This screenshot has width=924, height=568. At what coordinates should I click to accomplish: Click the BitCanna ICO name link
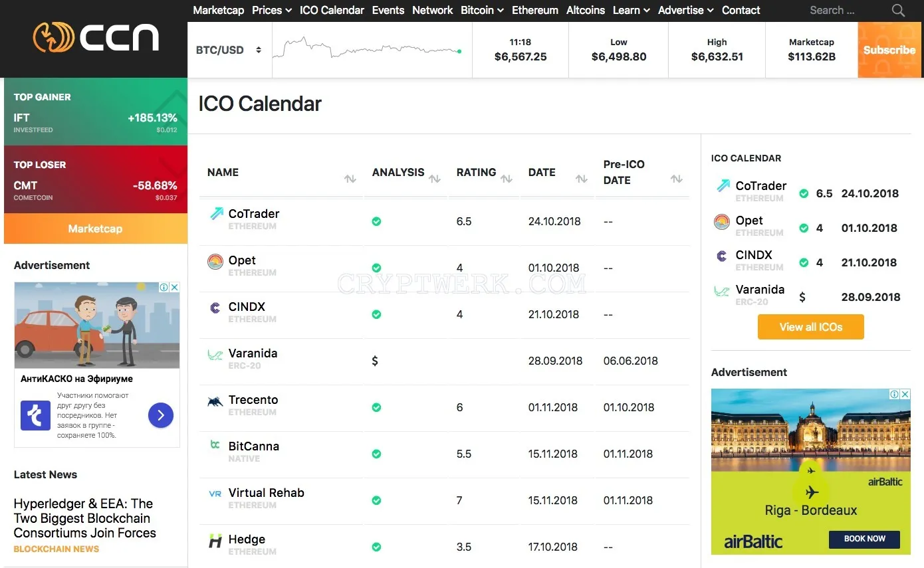pyautogui.click(x=254, y=446)
